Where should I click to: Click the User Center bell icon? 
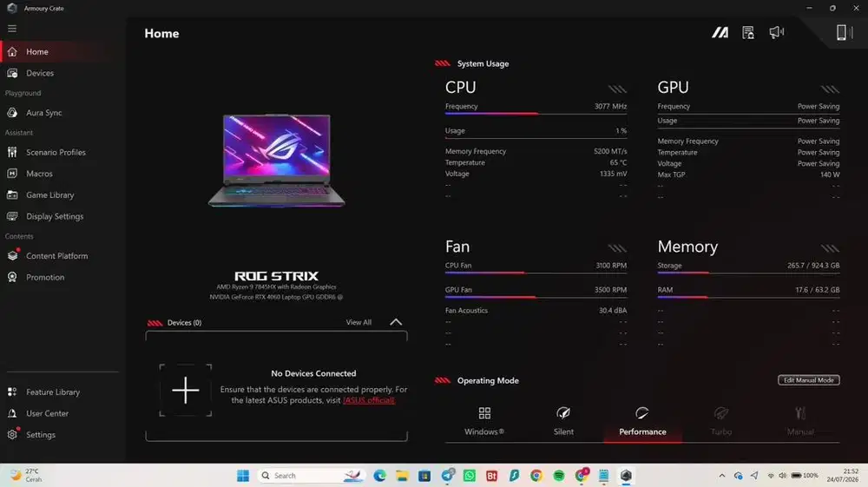click(12, 413)
